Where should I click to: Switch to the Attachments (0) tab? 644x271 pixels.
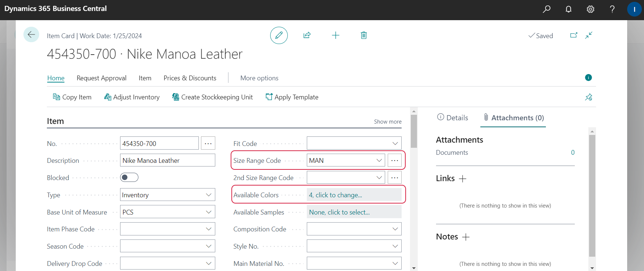tap(513, 118)
